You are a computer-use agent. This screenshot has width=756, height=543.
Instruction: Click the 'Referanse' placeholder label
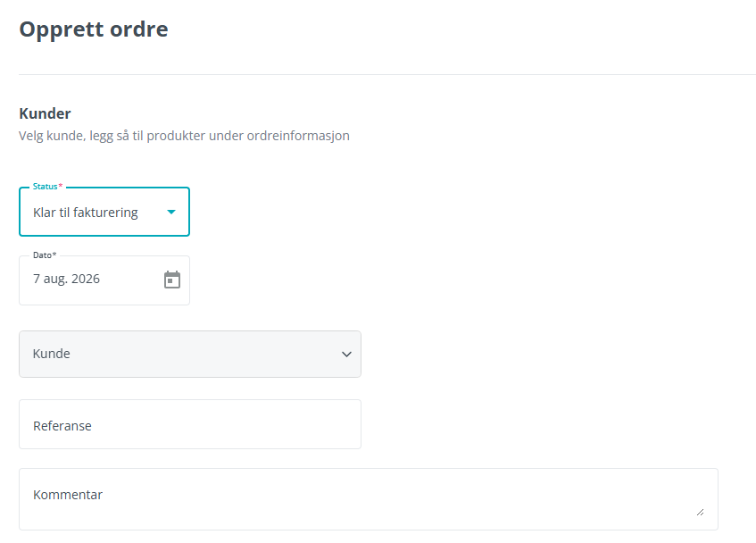coord(62,426)
